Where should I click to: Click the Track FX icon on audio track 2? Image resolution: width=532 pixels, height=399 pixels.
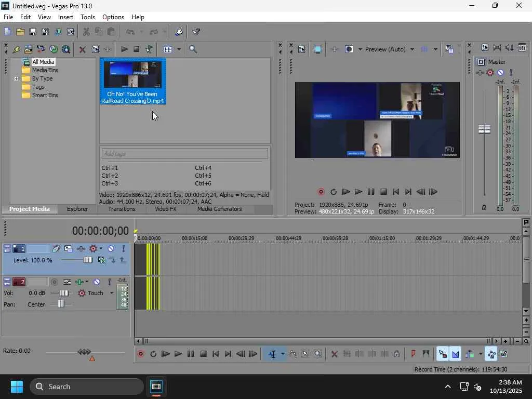pos(80,282)
